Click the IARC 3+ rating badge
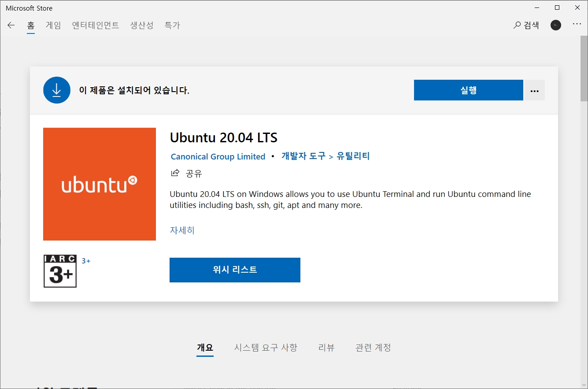 click(x=60, y=271)
